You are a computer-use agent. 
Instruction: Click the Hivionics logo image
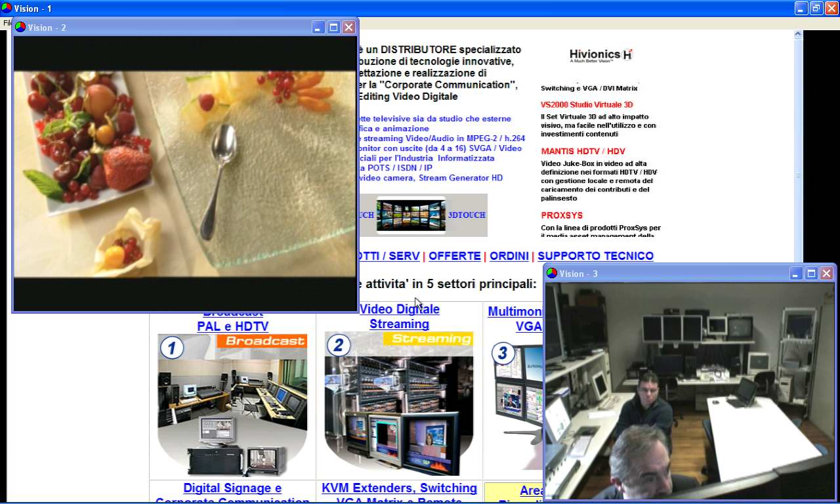coord(600,55)
